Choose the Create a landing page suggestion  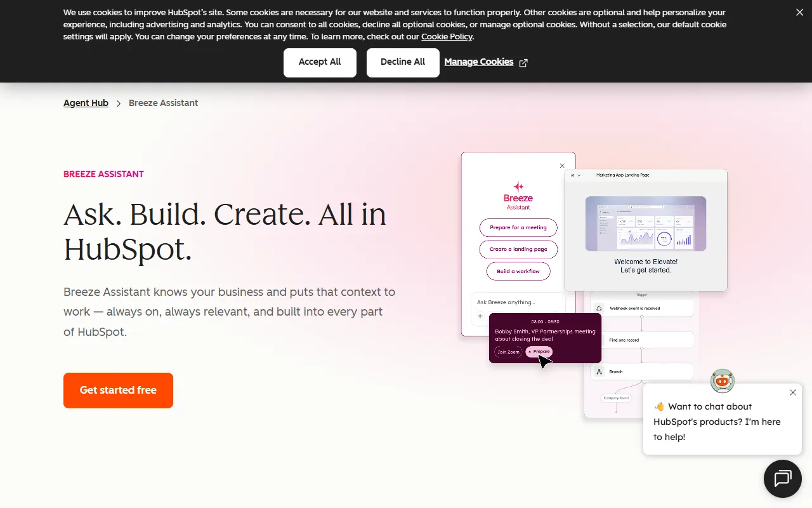click(518, 249)
